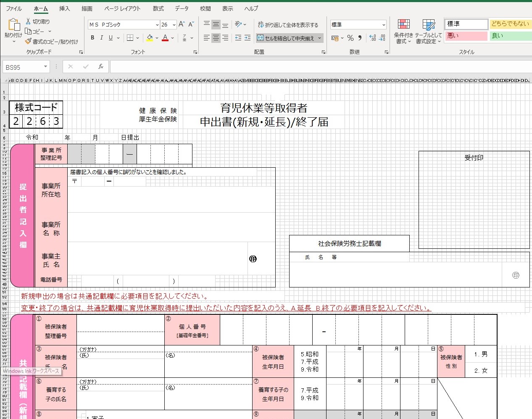Open conditional formatting (条件付き書式)
The image size is (532, 419).
(x=403, y=32)
